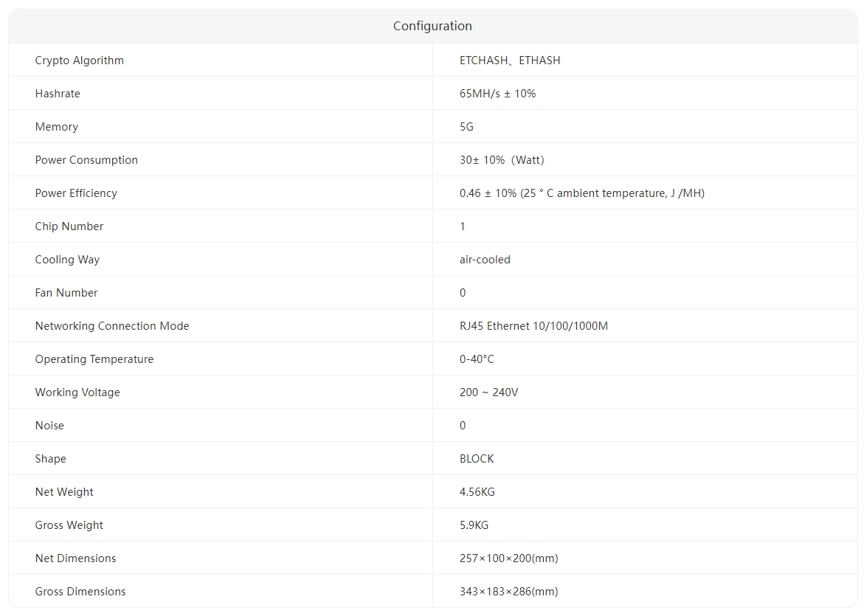This screenshot has height=616, width=864.
Task: Click the BLOCK shape value
Action: coord(477,459)
